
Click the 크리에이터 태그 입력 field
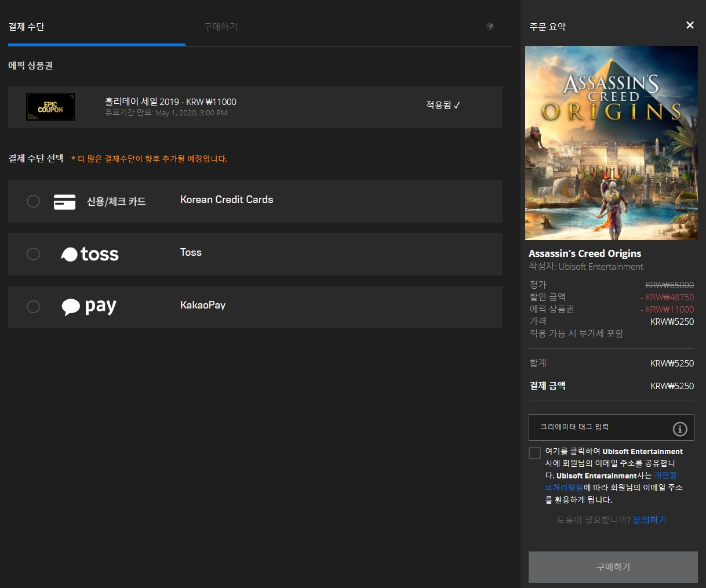[x=612, y=427]
